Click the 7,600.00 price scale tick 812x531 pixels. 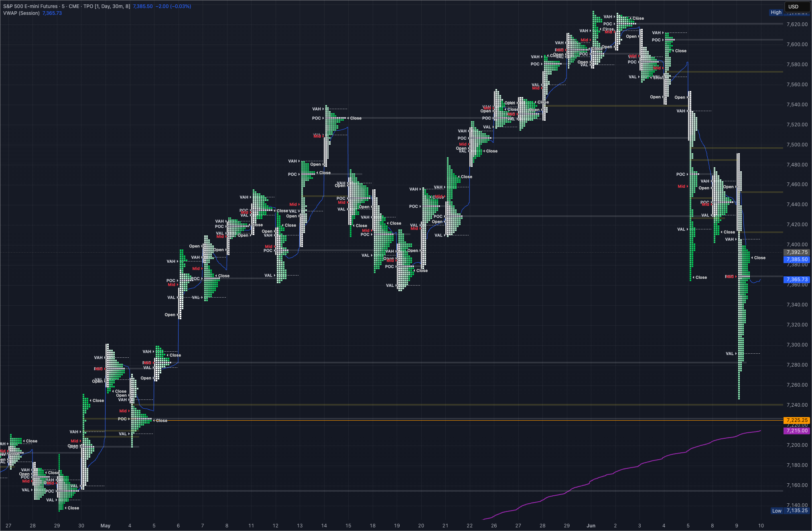tap(797, 45)
